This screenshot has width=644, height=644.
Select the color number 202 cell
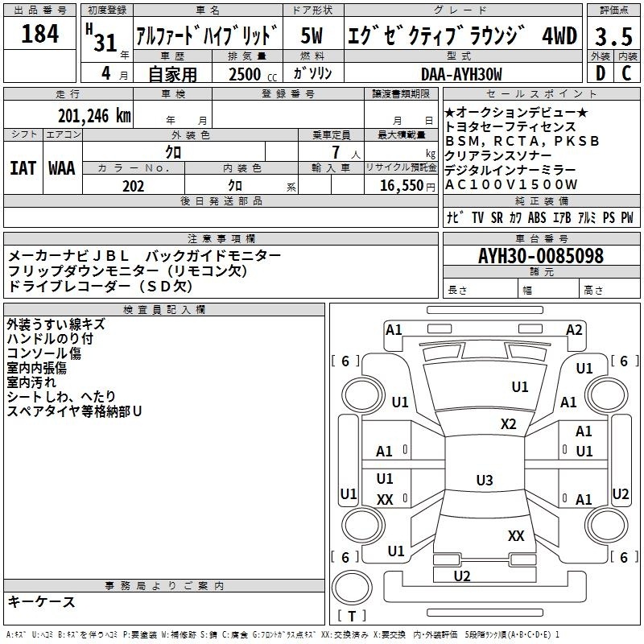[134, 186]
